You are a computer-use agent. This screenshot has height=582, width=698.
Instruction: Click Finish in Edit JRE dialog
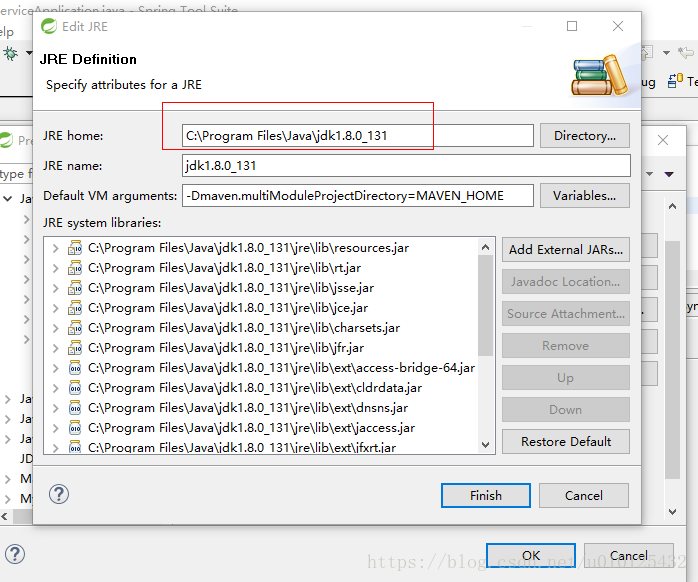click(486, 496)
